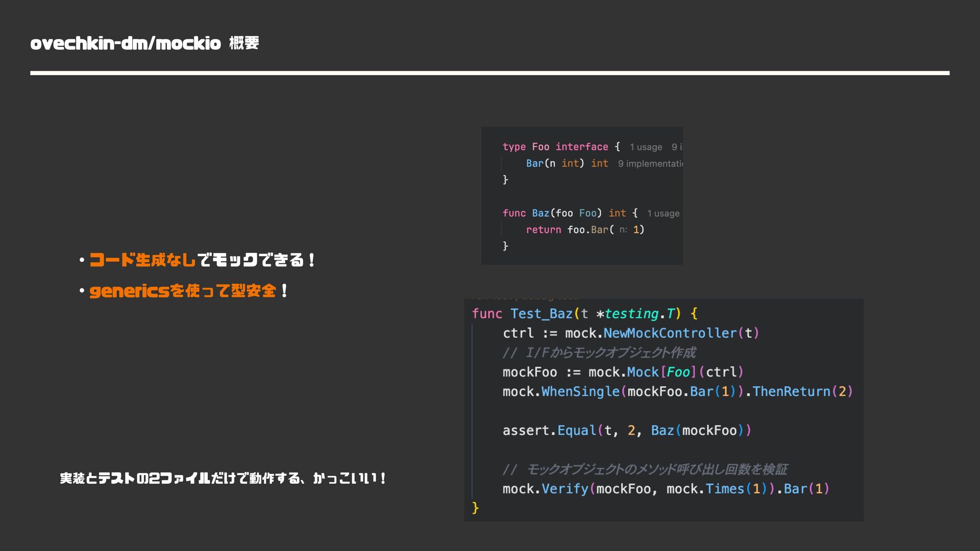Click the 'Bar(n int) int' method line
This screenshot has height=551, width=980.
click(567, 163)
